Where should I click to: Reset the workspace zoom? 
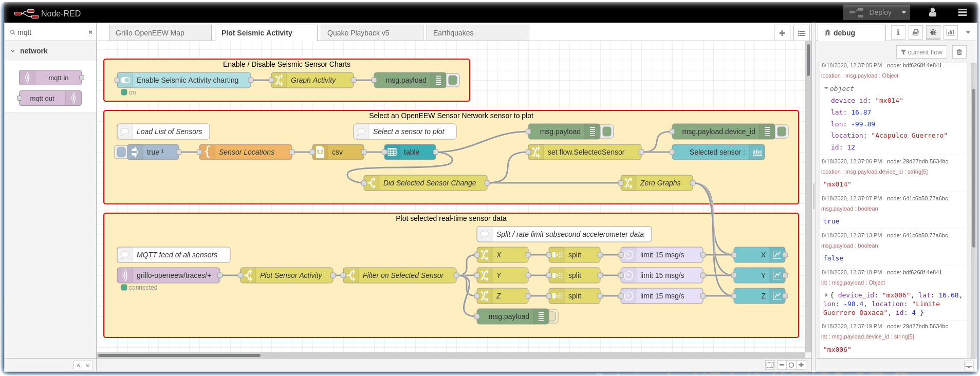click(x=791, y=365)
